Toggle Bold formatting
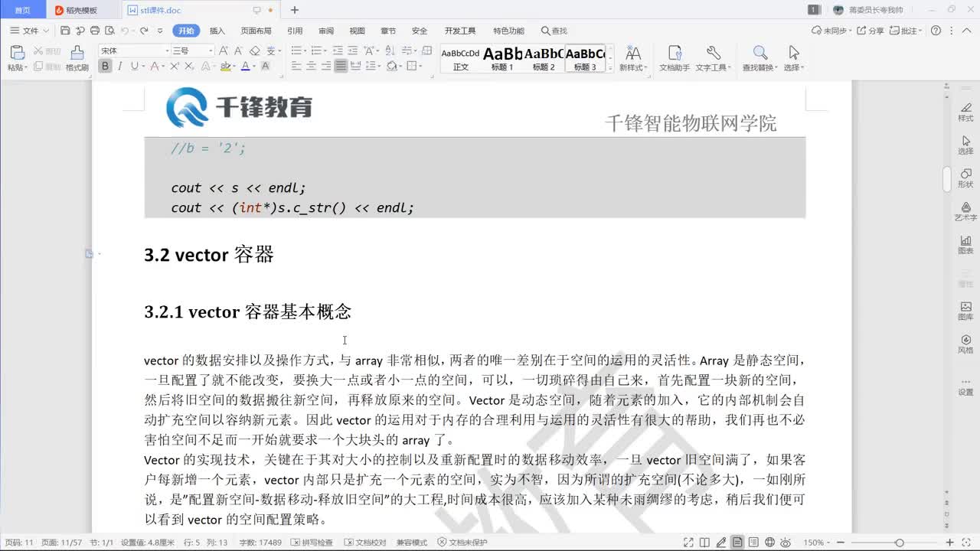980x551 pixels. tap(105, 67)
